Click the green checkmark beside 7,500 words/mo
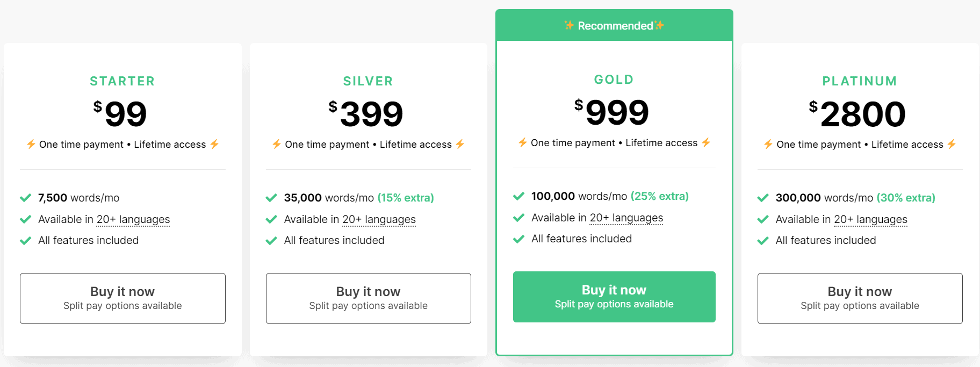This screenshot has height=367, width=980. click(x=25, y=198)
